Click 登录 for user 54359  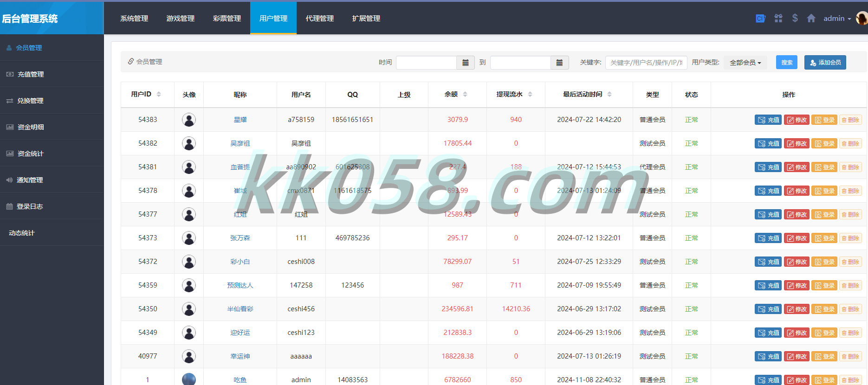pyautogui.click(x=824, y=285)
